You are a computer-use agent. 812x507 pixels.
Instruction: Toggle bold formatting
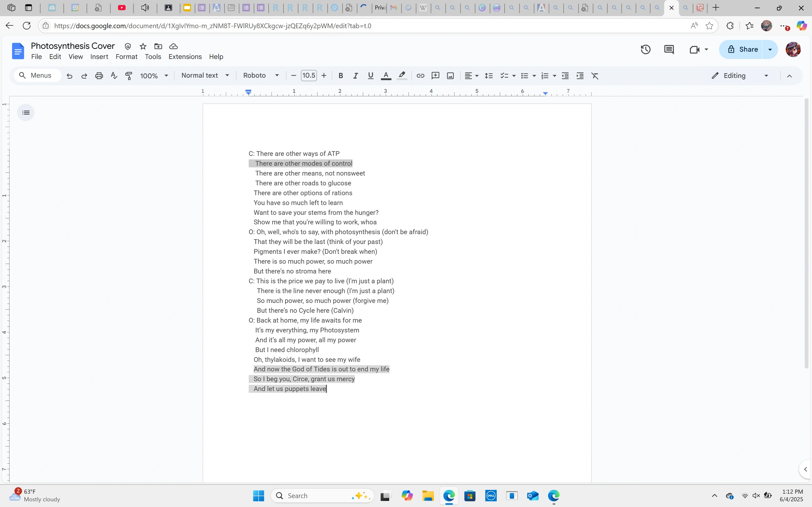click(x=341, y=76)
